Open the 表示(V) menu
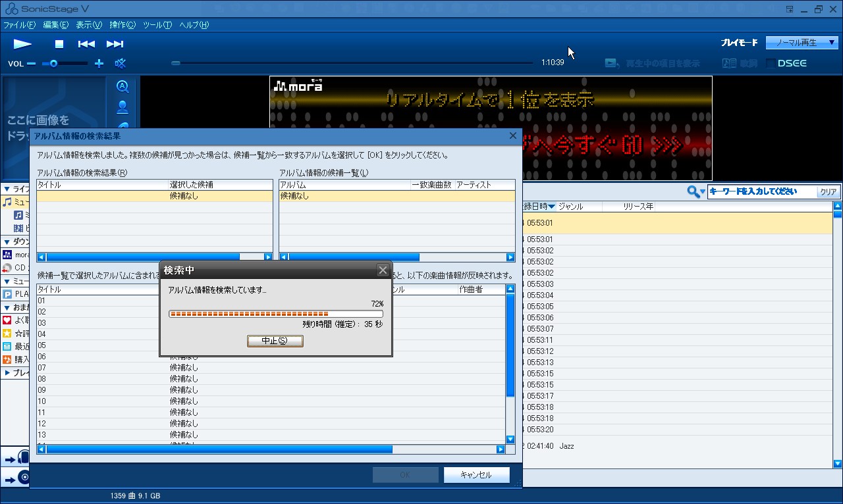This screenshot has width=843, height=504. (x=89, y=25)
